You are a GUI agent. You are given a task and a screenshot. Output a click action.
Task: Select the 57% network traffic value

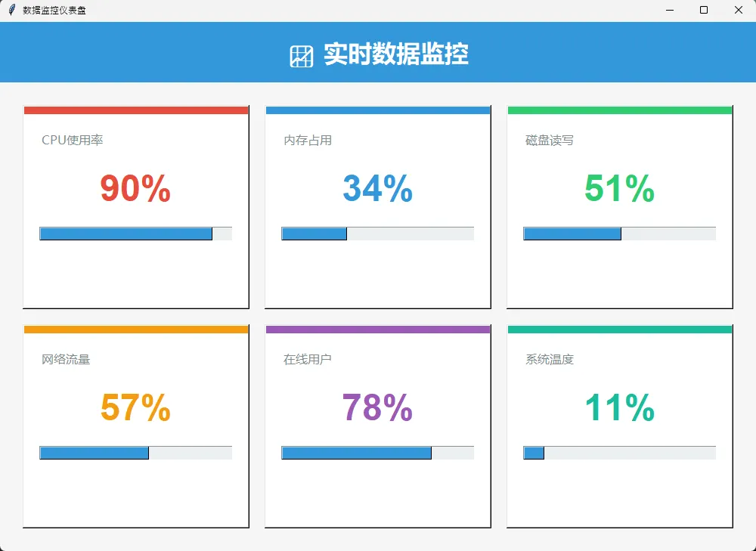point(135,408)
